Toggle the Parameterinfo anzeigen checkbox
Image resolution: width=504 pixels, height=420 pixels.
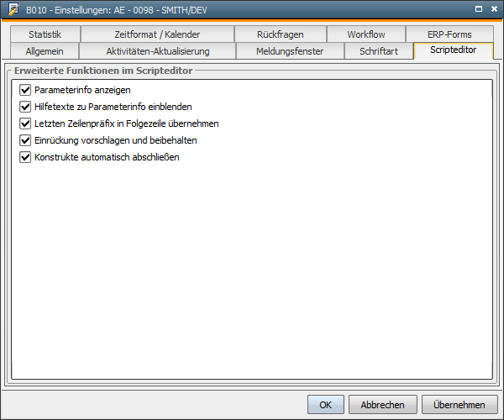(x=25, y=90)
